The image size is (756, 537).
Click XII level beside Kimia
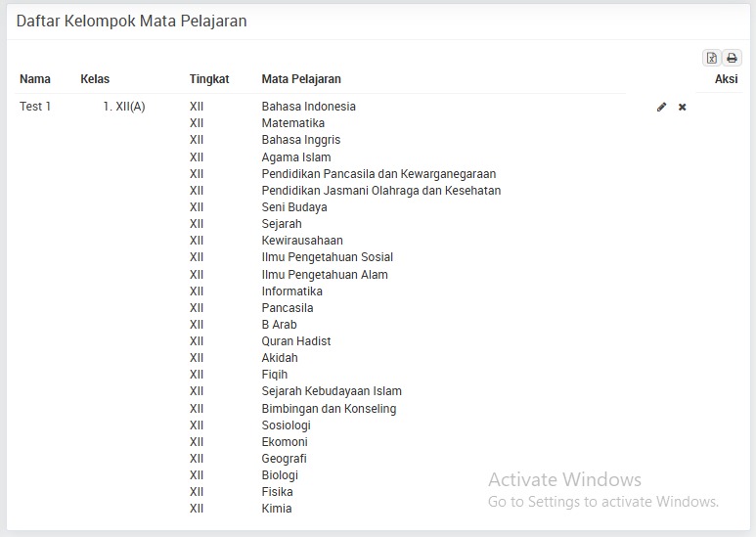(x=197, y=509)
